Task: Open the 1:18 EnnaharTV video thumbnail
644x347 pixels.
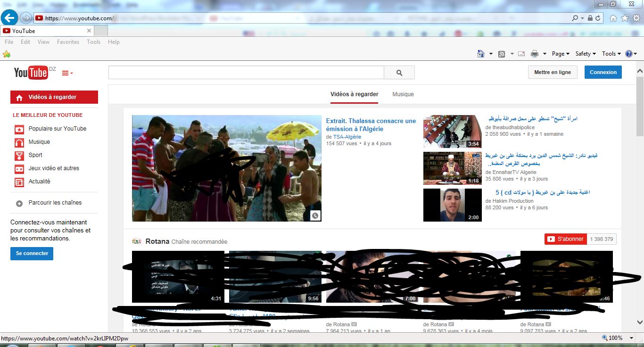Action: tap(453, 168)
